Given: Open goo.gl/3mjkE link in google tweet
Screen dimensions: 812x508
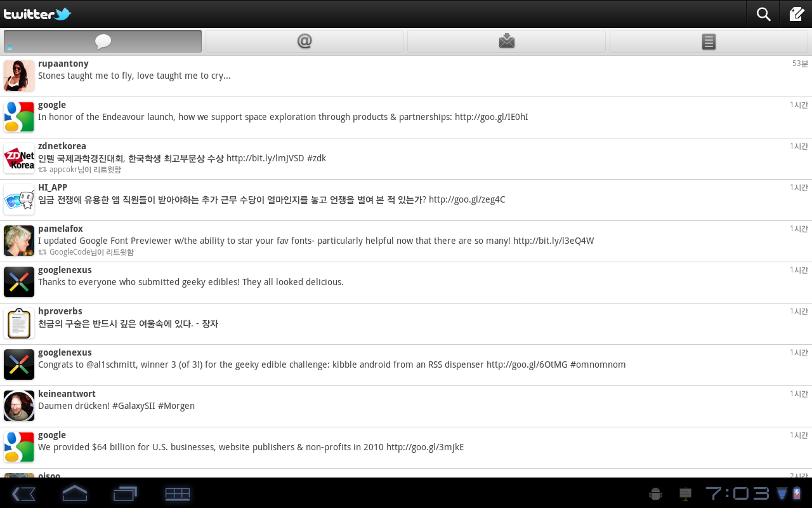Looking at the screenshot, I should point(425,447).
